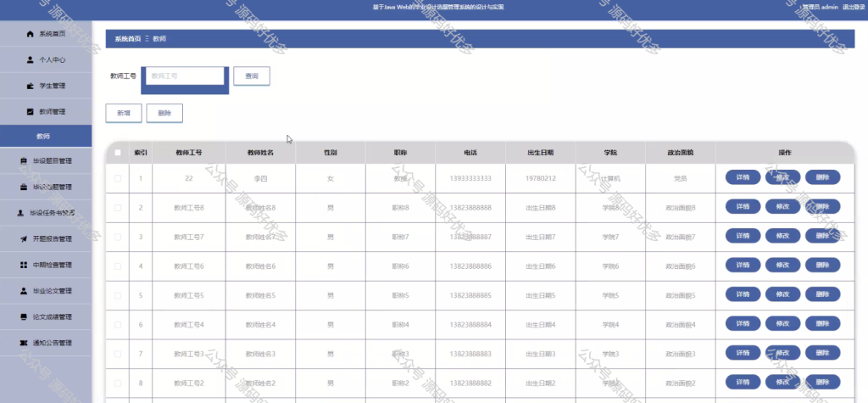This screenshot has width=868, height=403.
Task: Check the checkbox for row 1 李四
Action: (117, 178)
